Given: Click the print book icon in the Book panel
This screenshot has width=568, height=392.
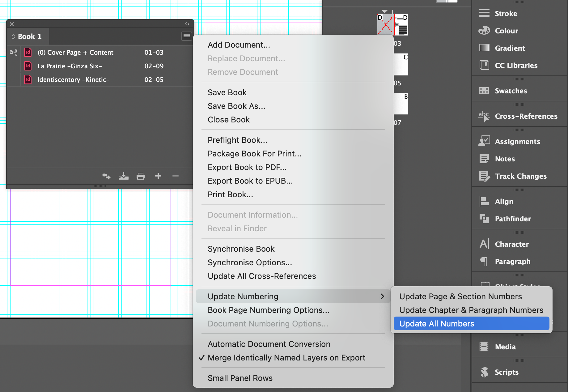Looking at the screenshot, I should (x=141, y=176).
